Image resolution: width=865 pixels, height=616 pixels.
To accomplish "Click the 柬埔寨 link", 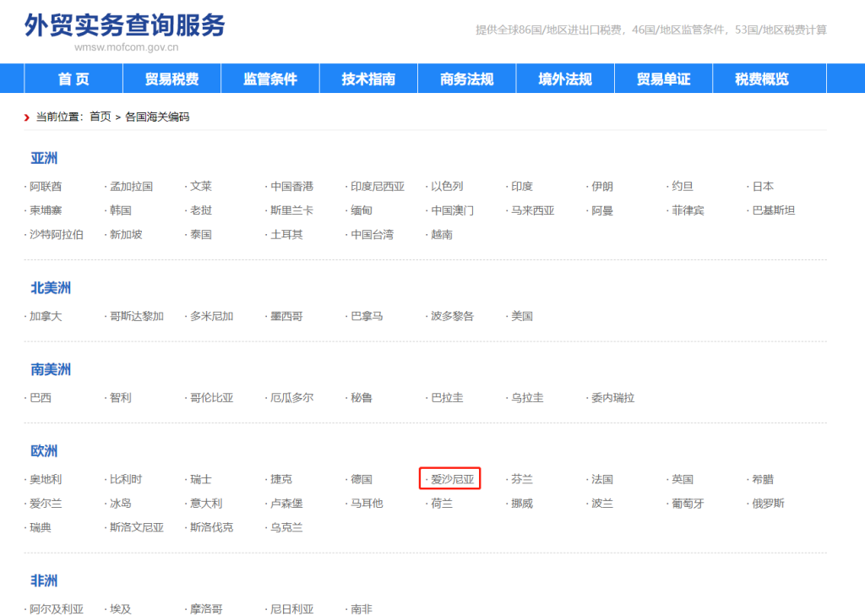I will (46, 210).
